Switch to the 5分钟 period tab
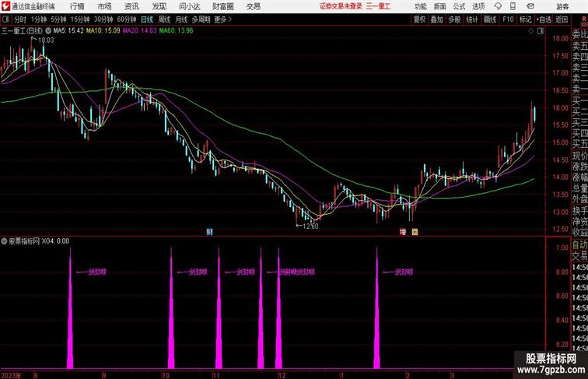The width and height of the screenshot is (588, 379). click(58, 19)
